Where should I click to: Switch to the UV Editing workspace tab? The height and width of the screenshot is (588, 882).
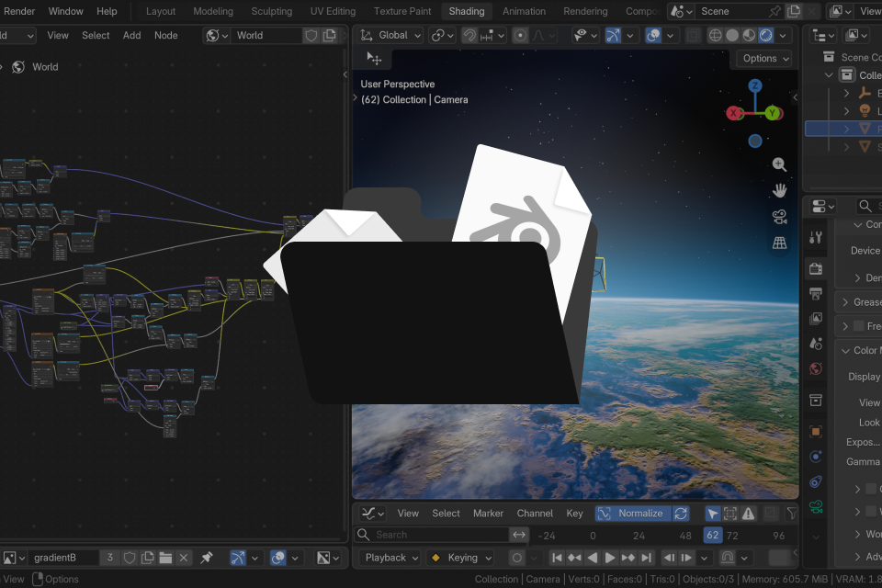click(x=333, y=11)
